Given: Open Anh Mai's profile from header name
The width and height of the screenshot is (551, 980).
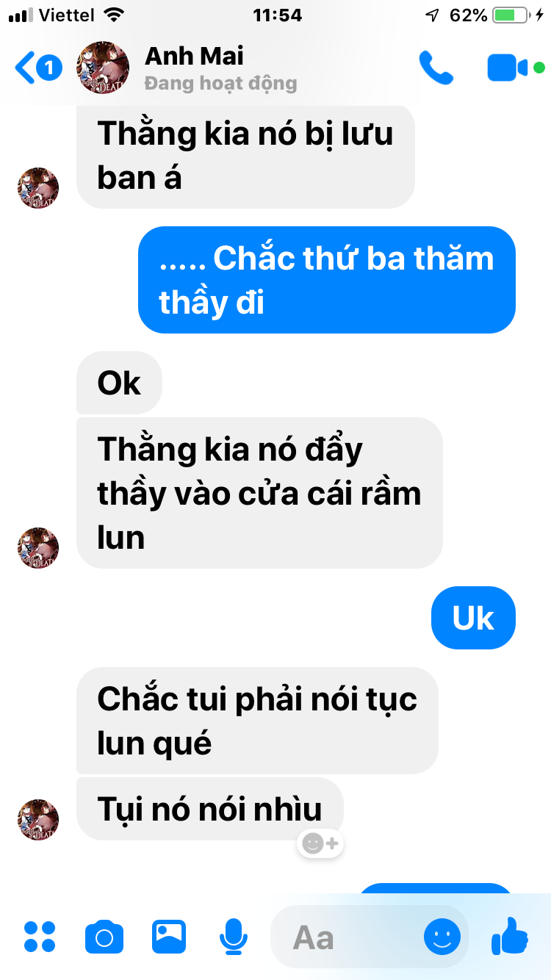Looking at the screenshot, I should tap(194, 56).
